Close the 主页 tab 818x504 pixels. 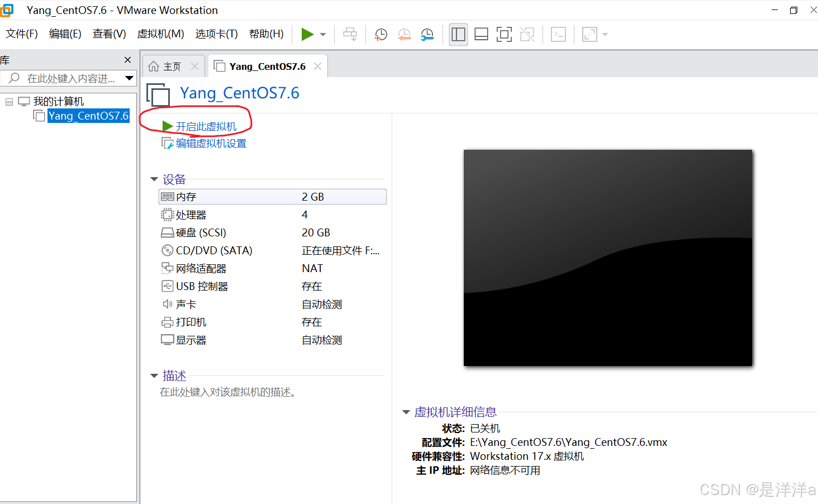[x=194, y=66]
